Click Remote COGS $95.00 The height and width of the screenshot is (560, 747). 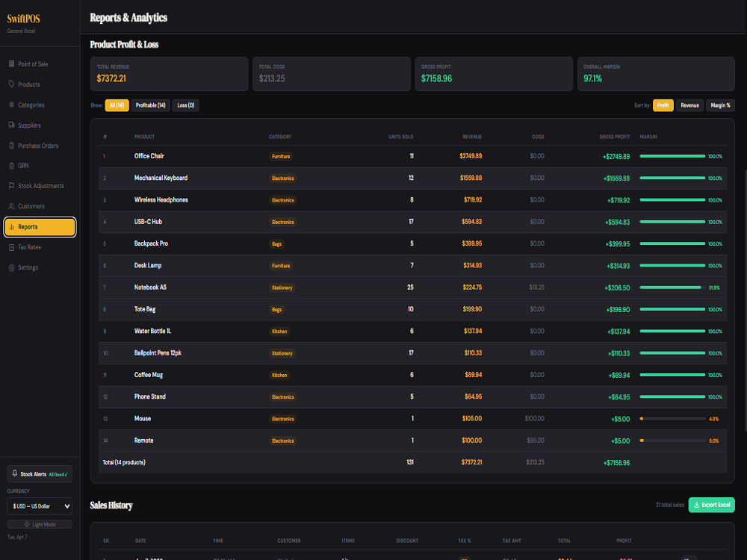click(x=536, y=441)
